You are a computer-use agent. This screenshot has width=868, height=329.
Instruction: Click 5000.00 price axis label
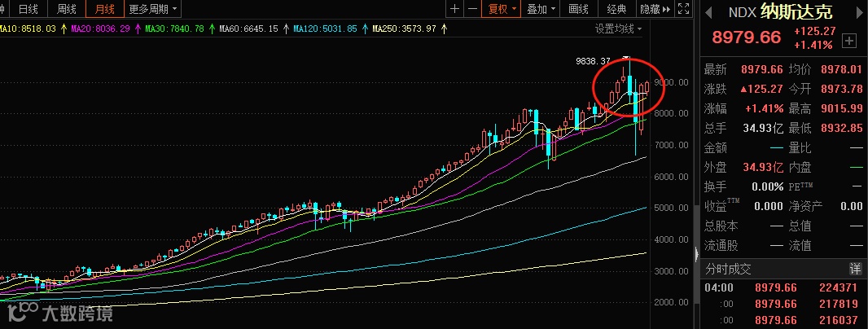pyautogui.click(x=671, y=208)
